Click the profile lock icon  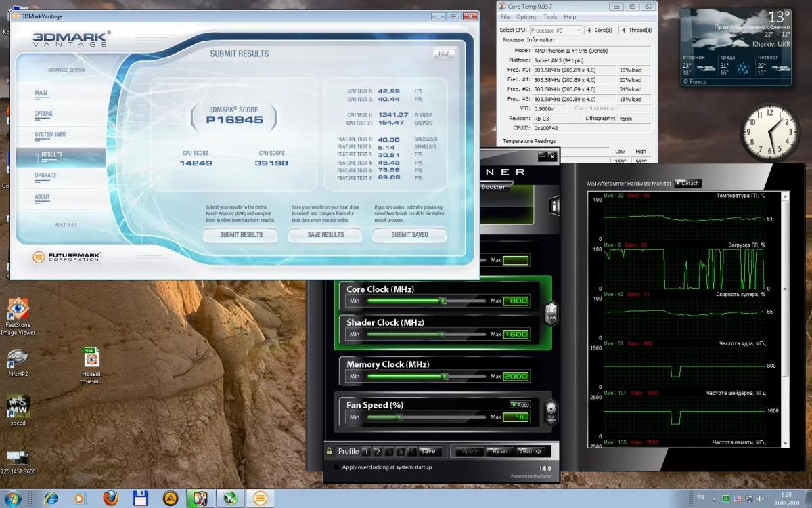point(330,451)
